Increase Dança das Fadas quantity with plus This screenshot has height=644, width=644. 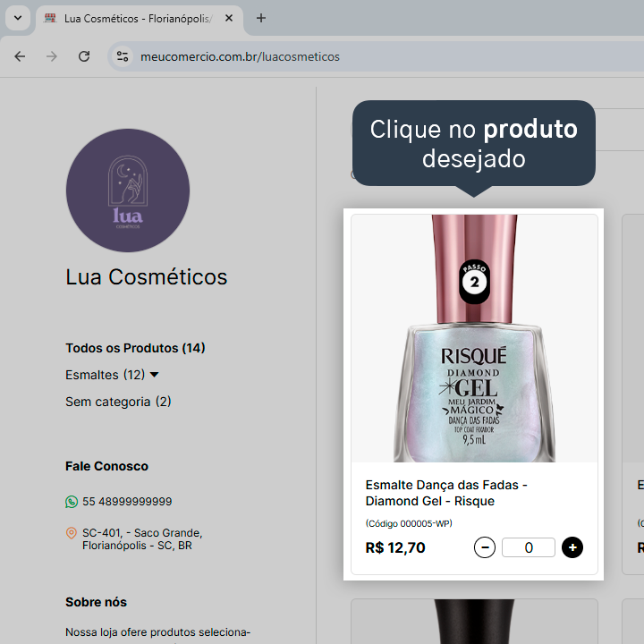click(572, 547)
